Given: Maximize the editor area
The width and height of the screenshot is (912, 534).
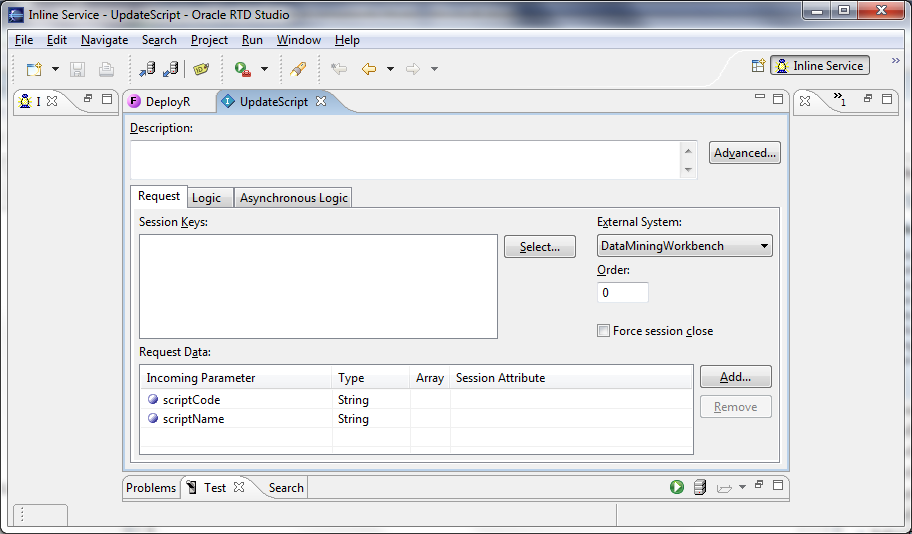Looking at the screenshot, I should click(778, 99).
